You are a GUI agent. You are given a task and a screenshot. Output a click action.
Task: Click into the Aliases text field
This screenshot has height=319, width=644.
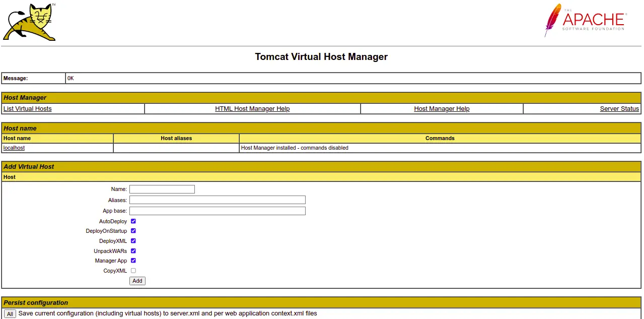(x=218, y=200)
